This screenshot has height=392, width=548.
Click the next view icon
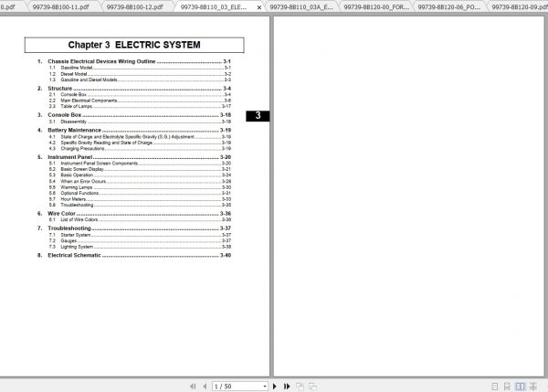(312, 387)
